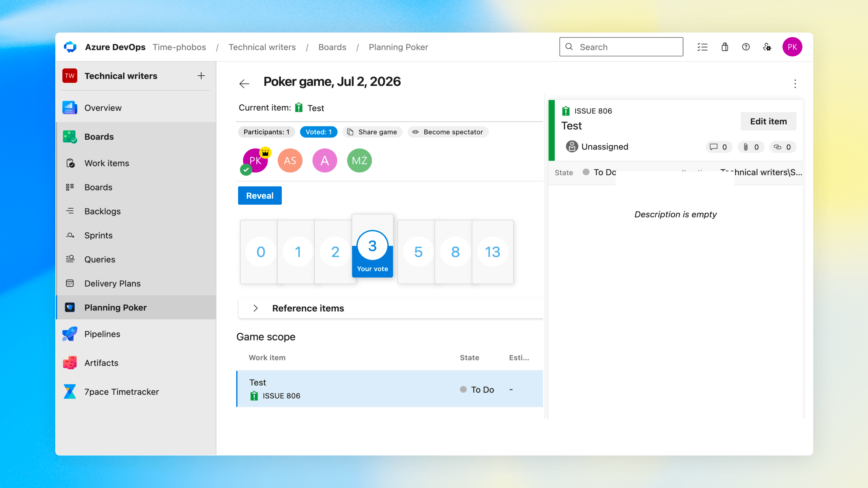The image size is (868, 488).
Task: Click the MŻ participant avatar
Action: coord(359,160)
